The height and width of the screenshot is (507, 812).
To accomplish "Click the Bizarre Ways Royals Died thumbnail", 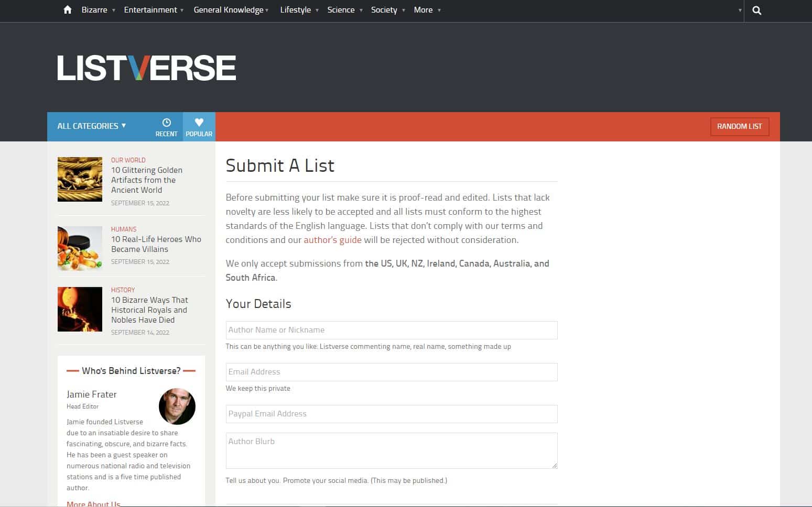I will tap(80, 309).
